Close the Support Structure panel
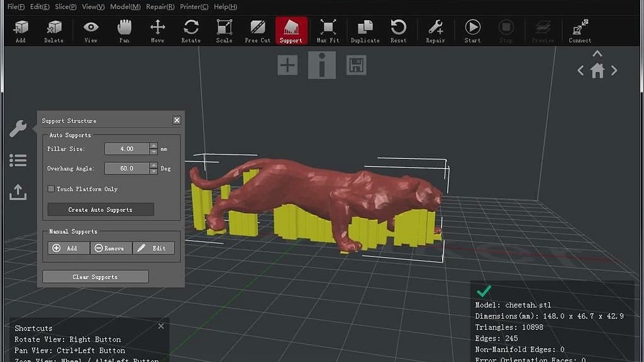This screenshot has height=362, width=644. (x=177, y=120)
